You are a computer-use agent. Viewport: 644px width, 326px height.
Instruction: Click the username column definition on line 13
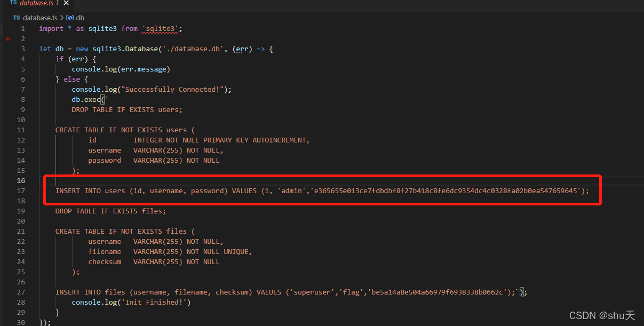click(156, 150)
